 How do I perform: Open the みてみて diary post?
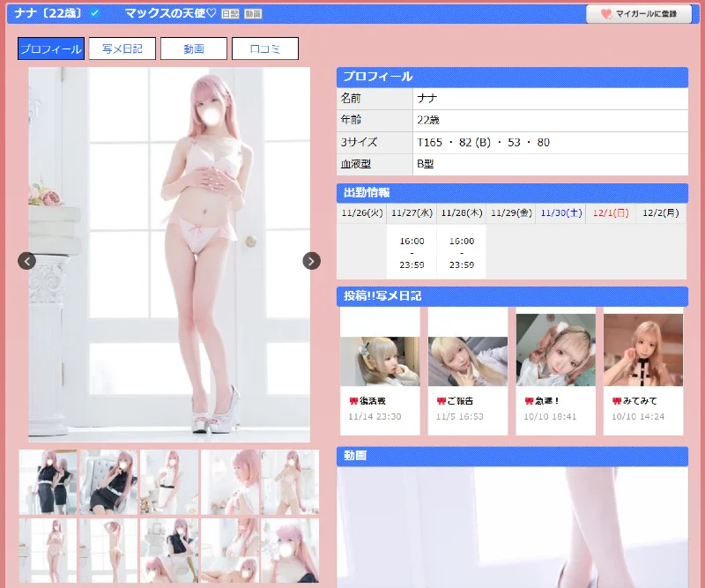647,400
